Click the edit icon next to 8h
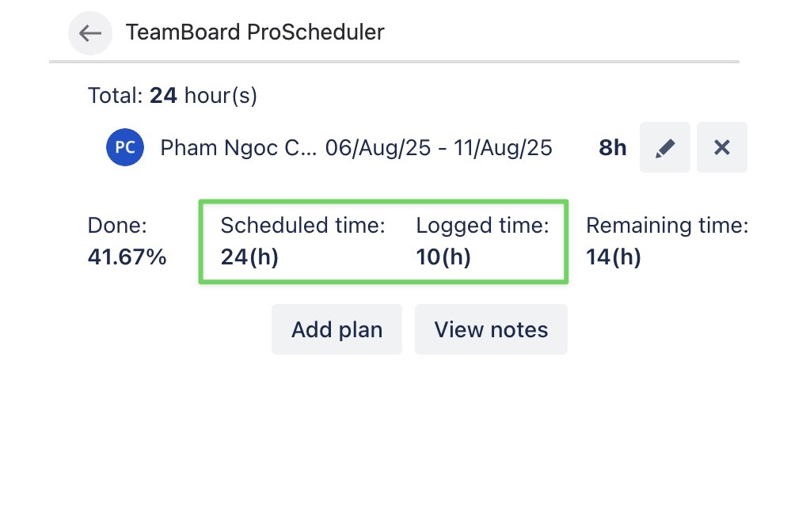Viewport: 787px width, 532px height. click(x=664, y=147)
